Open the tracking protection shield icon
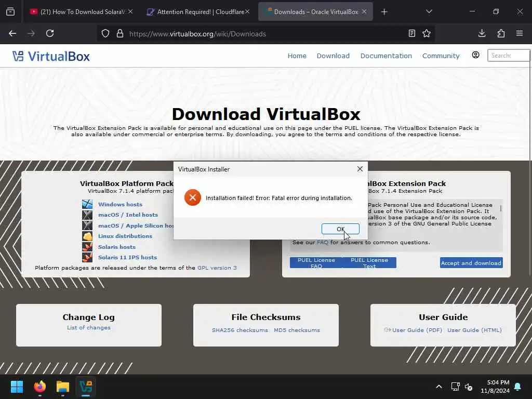Image resolution: width=532 pixels, height=399 pixels. [105, 34]
